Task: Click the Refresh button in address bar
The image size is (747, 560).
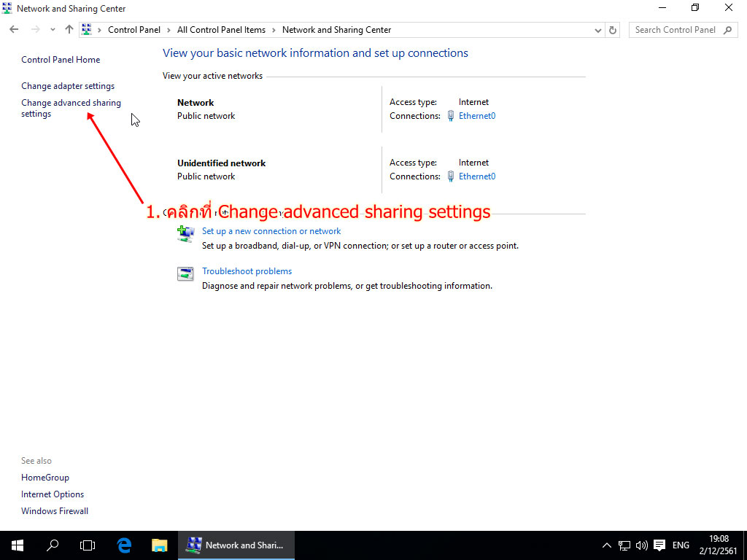Action: point(613,30)
